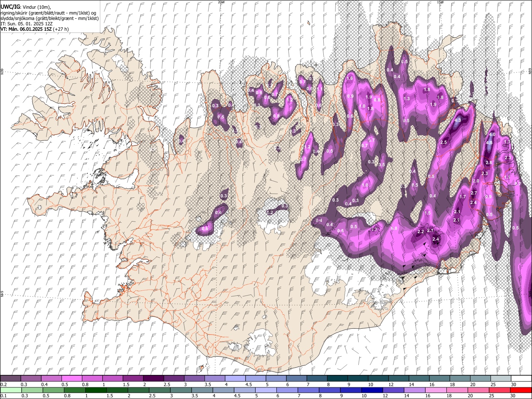Click the 4.0 precipitation value on the map
Screen dimensions: 532x399
[x=492, y=135]
